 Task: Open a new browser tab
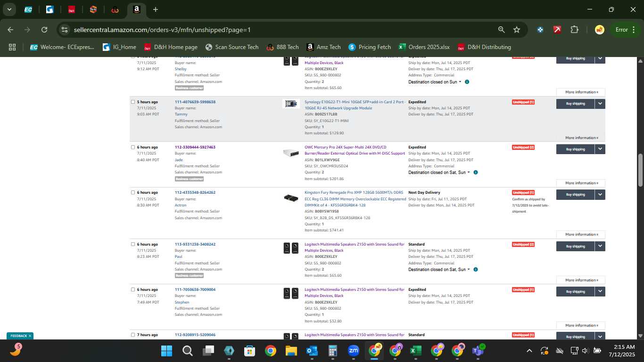156,9
